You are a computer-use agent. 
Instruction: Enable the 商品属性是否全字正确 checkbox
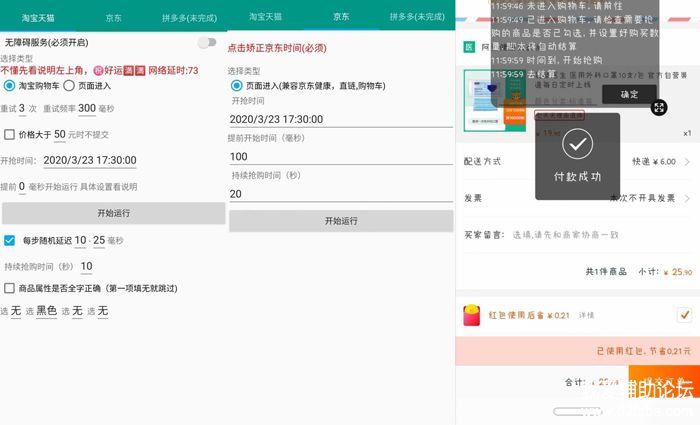tap(10, 288)
